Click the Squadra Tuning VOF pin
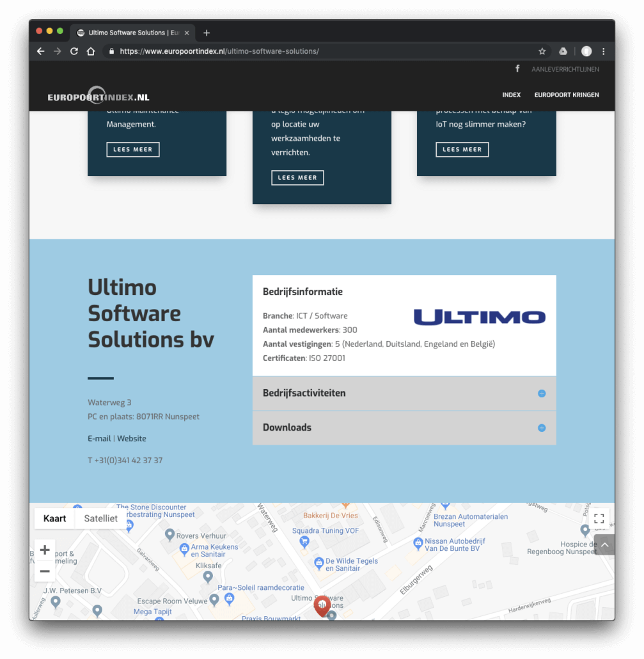The image size is (644, 659). click(x=304, y=542)
